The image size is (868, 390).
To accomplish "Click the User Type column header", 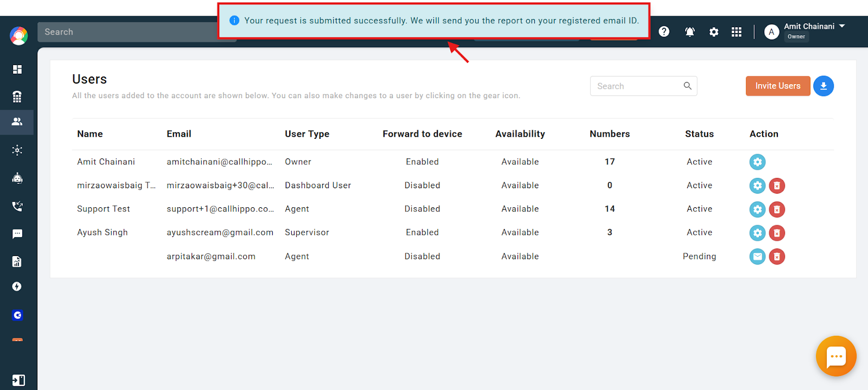I will click(x=307, y=134).
